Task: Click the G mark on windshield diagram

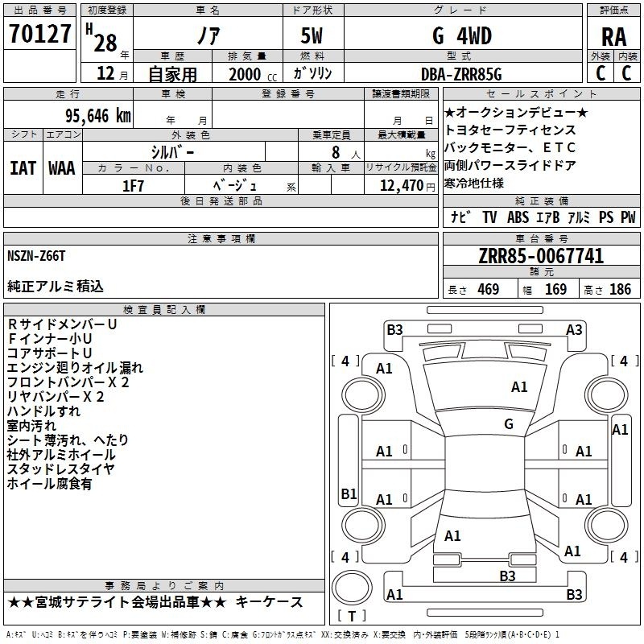Action: click(509, 424)
